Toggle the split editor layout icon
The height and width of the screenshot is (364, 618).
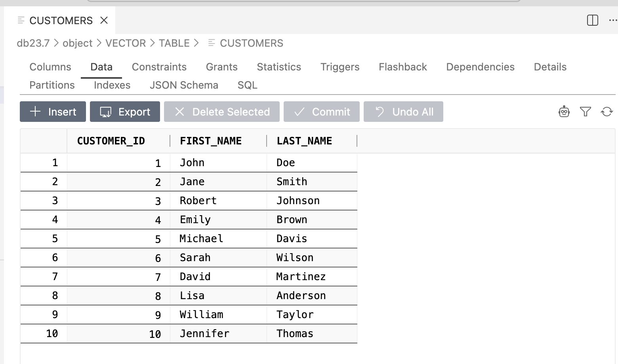click(x=592, y=21)
